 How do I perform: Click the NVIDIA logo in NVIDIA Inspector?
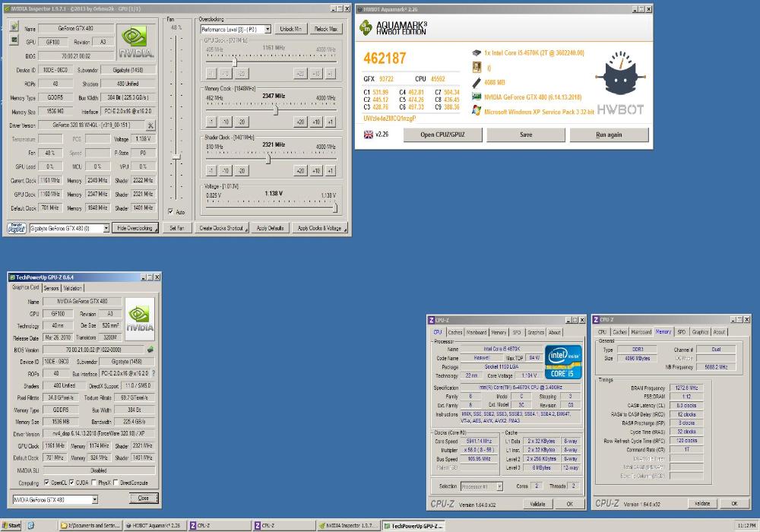[136, 42]
